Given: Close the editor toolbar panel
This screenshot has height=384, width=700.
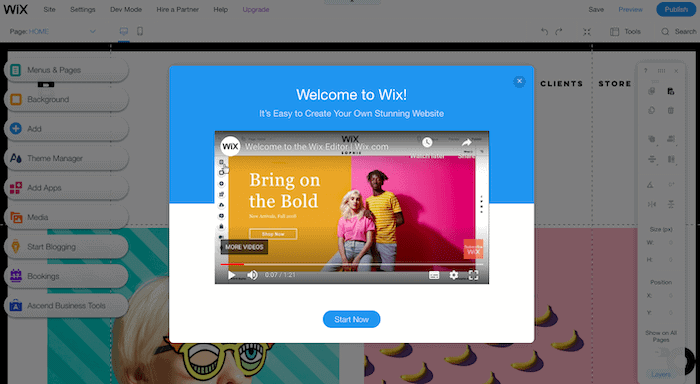Looking at the screenshot, I should pos(676,71).
